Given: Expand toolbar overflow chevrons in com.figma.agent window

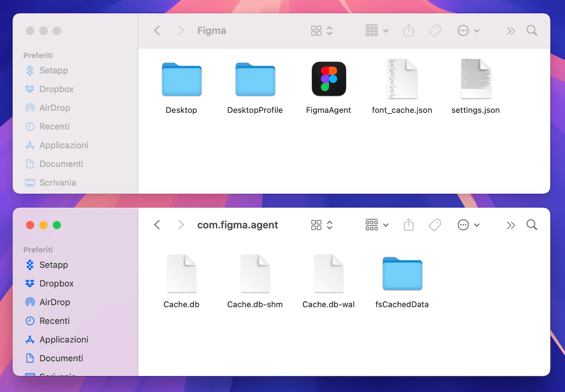Looking at the screenshot, I should (x=511, y=225).
